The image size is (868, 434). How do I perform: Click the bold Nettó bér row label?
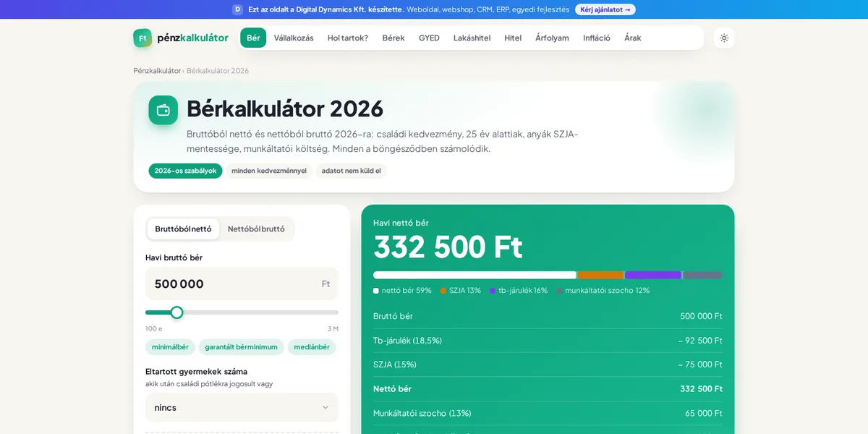point(392,389)
